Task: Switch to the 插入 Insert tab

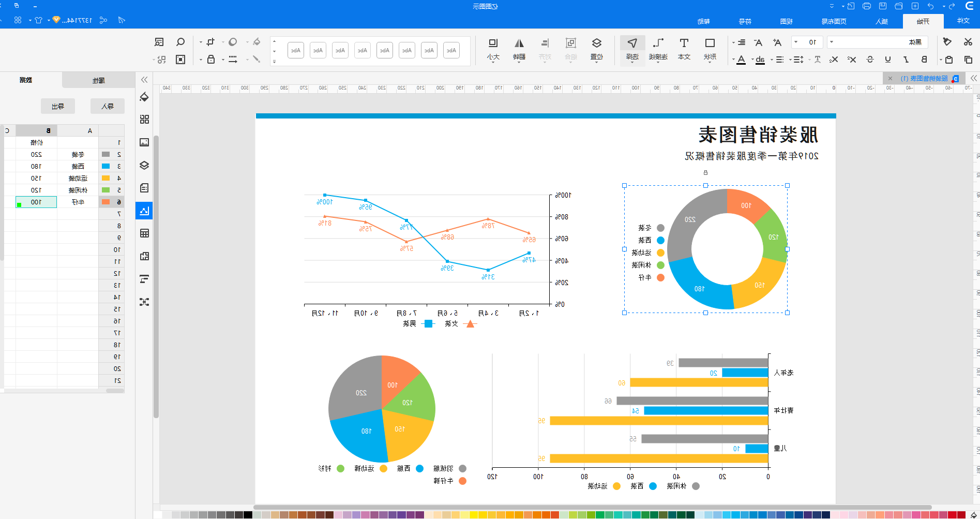Action: [882, 21]
